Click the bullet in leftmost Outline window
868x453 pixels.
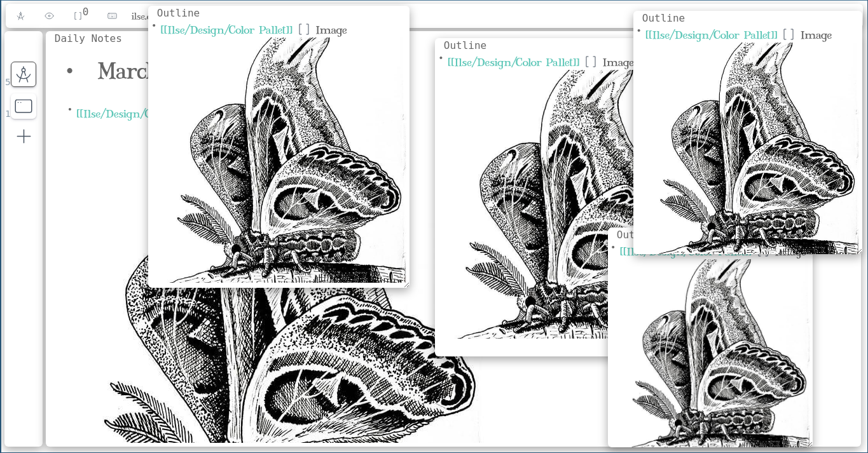154,26
